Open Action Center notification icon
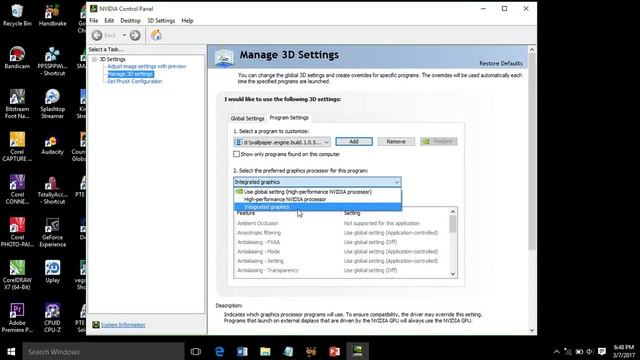 pos(602,351)
